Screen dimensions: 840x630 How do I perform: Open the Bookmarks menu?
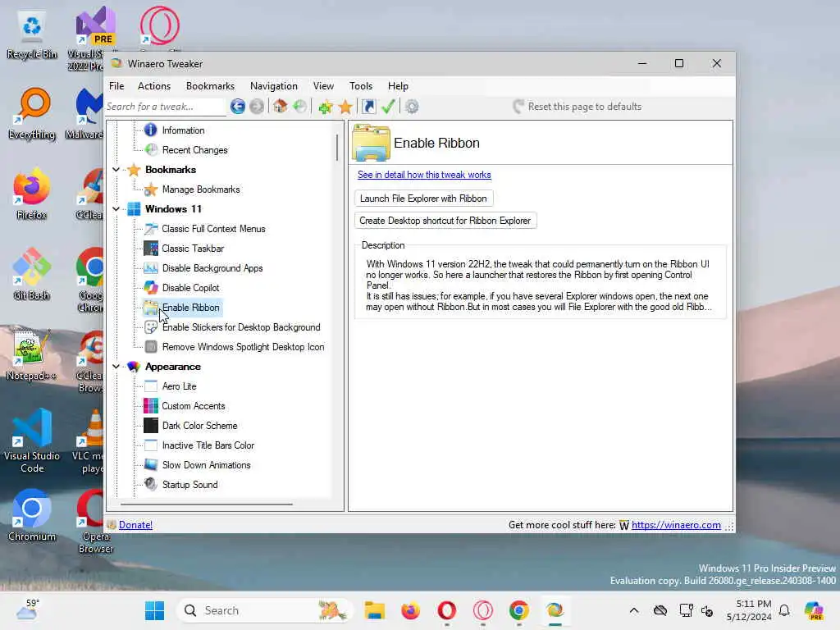pos(210,85)
